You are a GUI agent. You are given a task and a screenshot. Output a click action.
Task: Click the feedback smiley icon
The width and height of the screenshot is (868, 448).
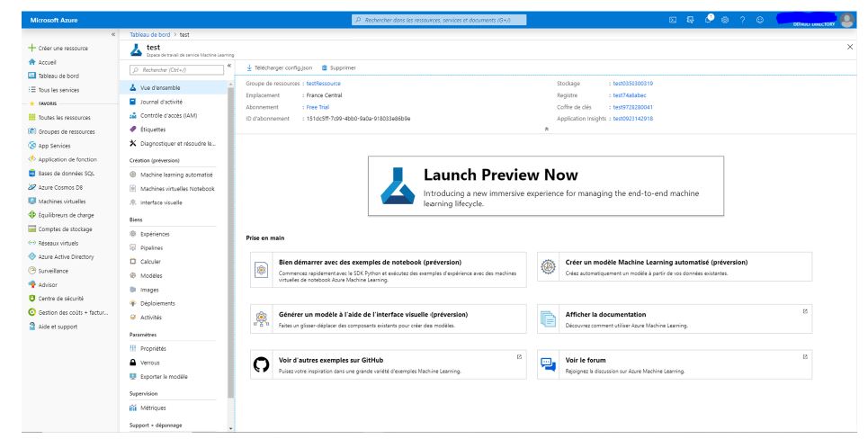point(761,20)
